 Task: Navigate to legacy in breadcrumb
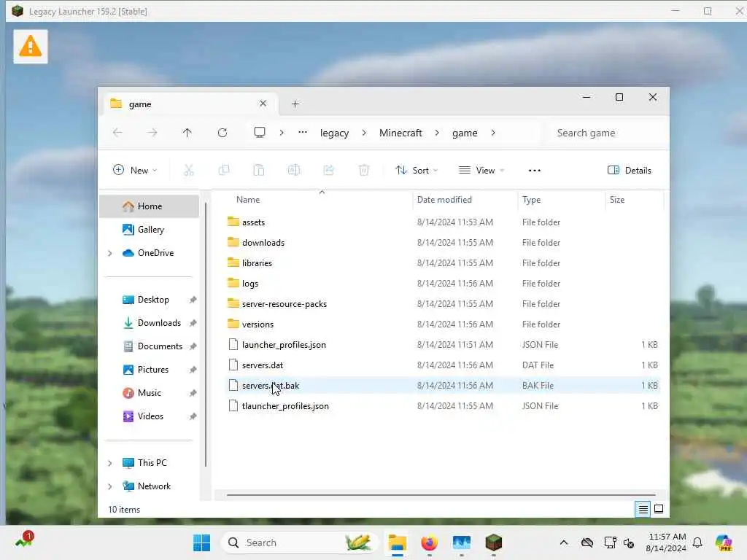coord(334,133)
